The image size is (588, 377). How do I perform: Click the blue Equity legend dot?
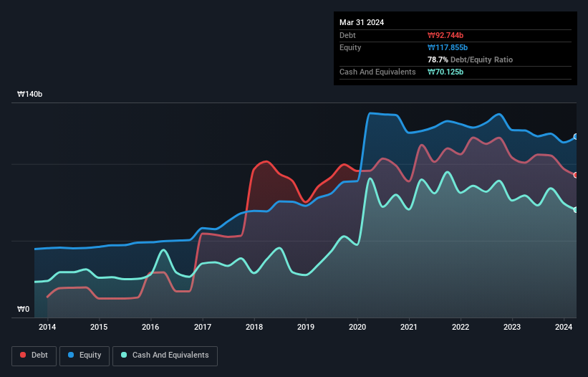pos(71,355)
